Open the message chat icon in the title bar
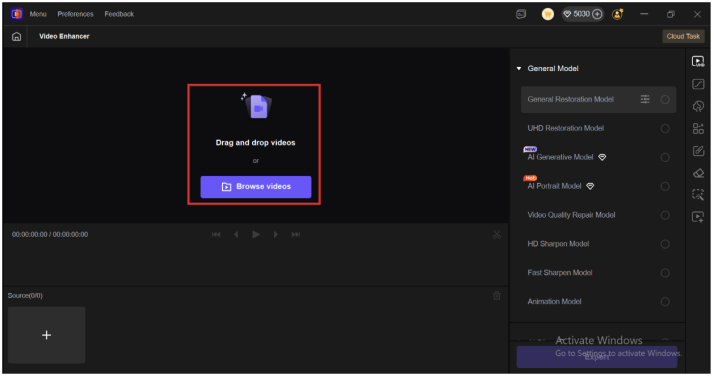This screenshot has height=376, width=714. 521,14
